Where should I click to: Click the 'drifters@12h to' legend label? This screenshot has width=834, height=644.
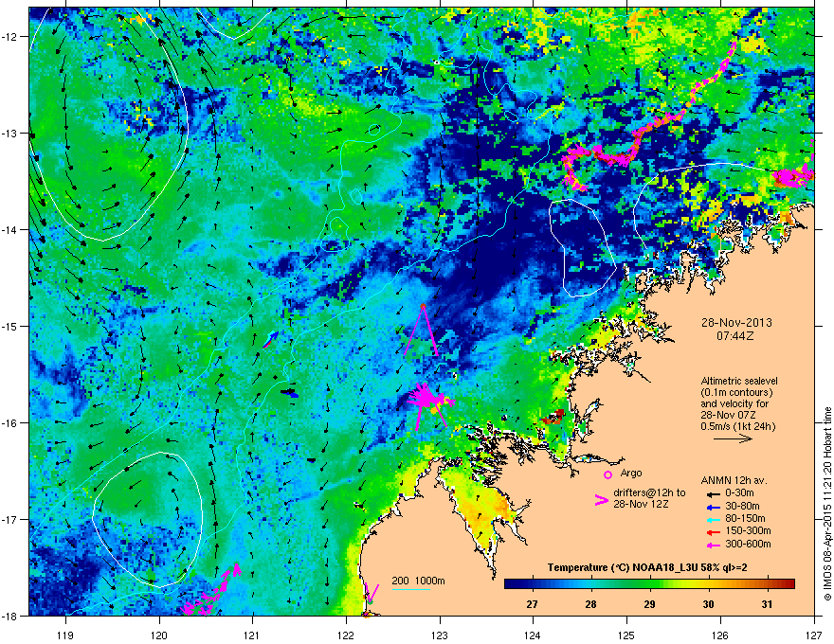point(649,492)
